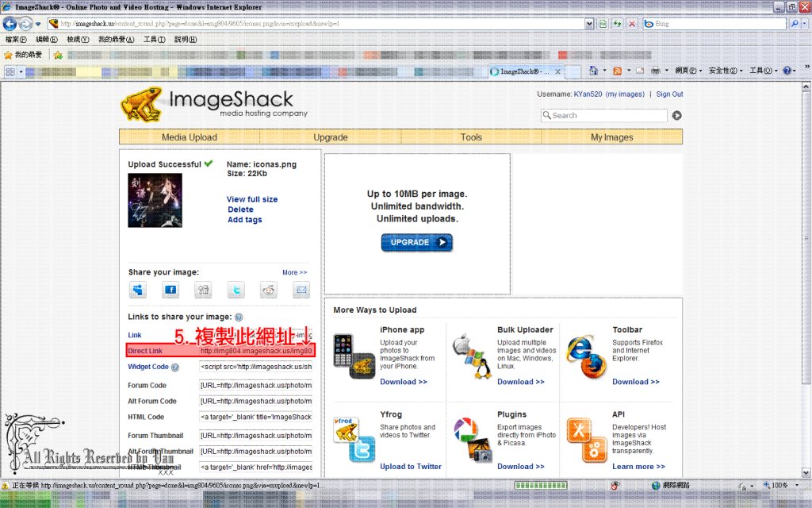The image size is (812, 508).
Task: Select the Media Upload tab
Action: 190,137
